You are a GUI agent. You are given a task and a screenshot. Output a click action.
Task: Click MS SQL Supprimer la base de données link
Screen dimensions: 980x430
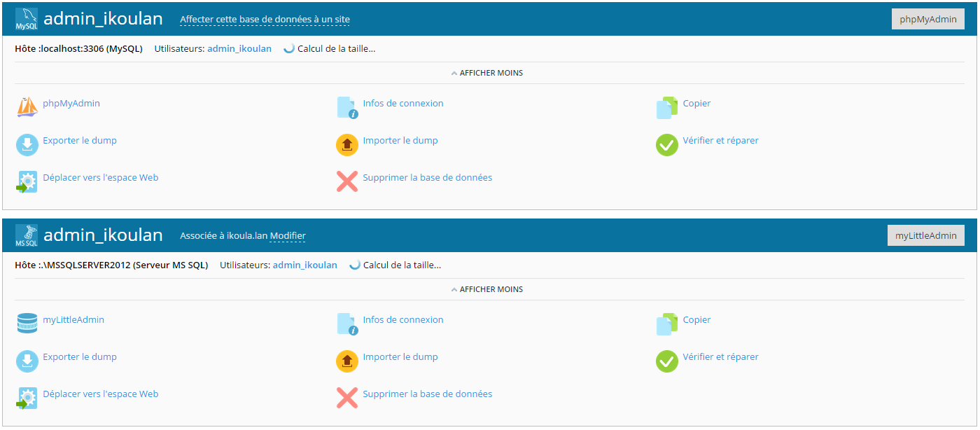point(427,394)
